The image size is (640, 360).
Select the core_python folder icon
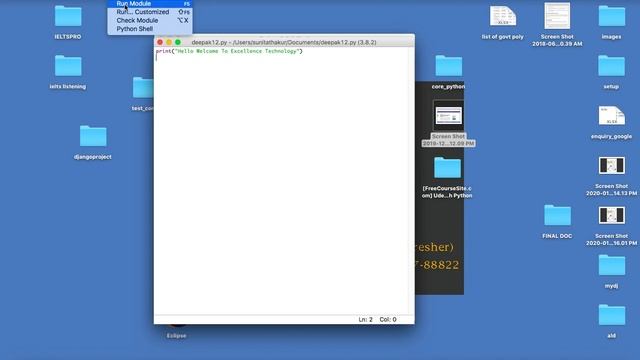pyautogui.click(x=449, y=66)
